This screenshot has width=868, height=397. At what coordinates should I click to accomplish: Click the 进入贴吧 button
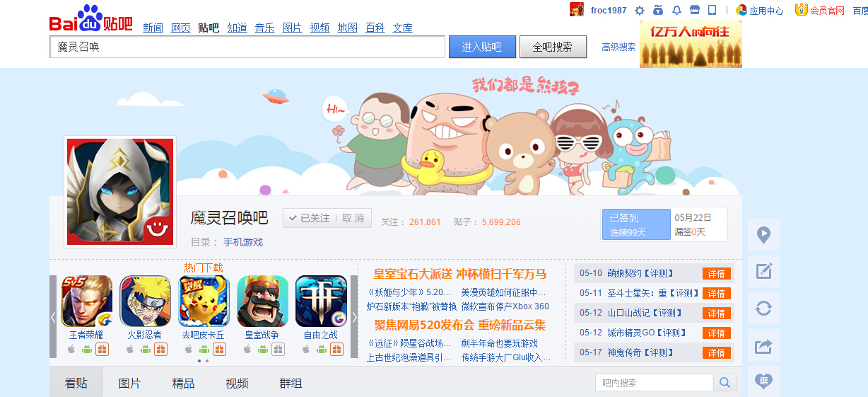pyautogui.click(x=481, y=47)
